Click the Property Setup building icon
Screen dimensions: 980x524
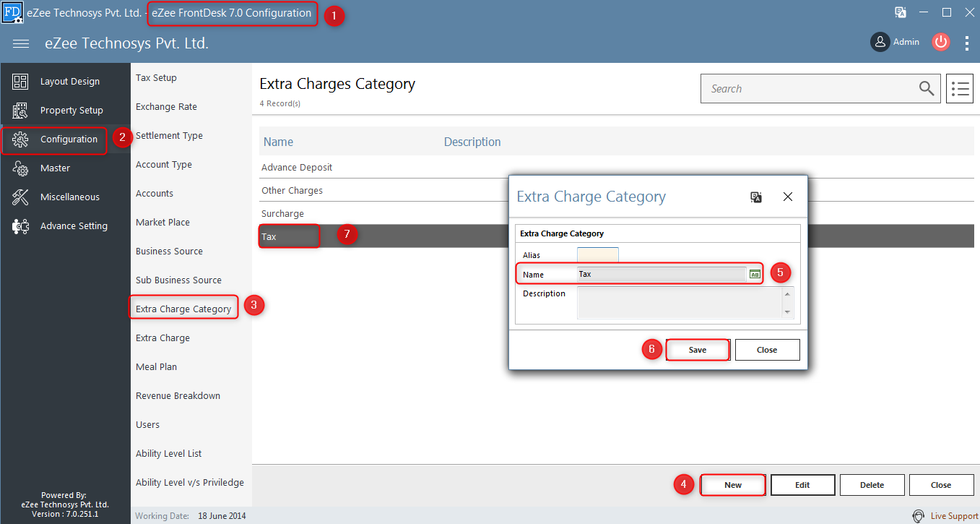[x=20, y=111]
